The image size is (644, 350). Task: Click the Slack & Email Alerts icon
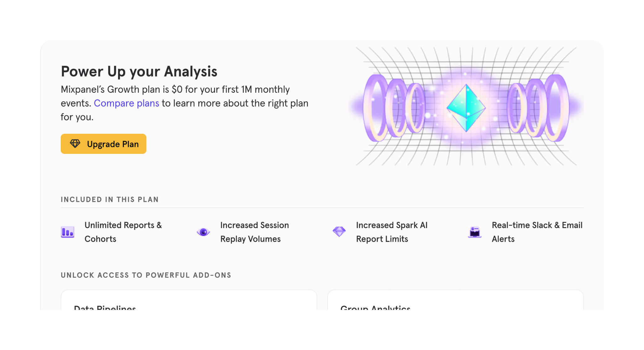point(475,232)
